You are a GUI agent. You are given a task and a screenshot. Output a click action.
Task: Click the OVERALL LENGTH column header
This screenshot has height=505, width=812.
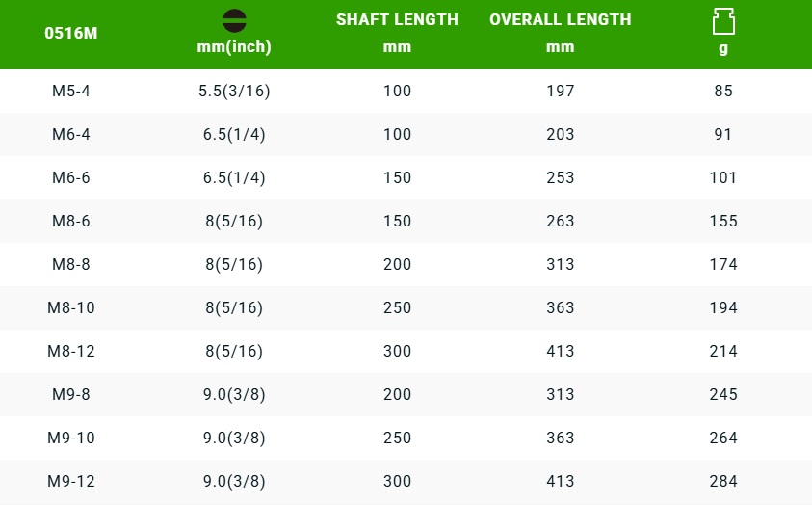[x=560, y=19]
